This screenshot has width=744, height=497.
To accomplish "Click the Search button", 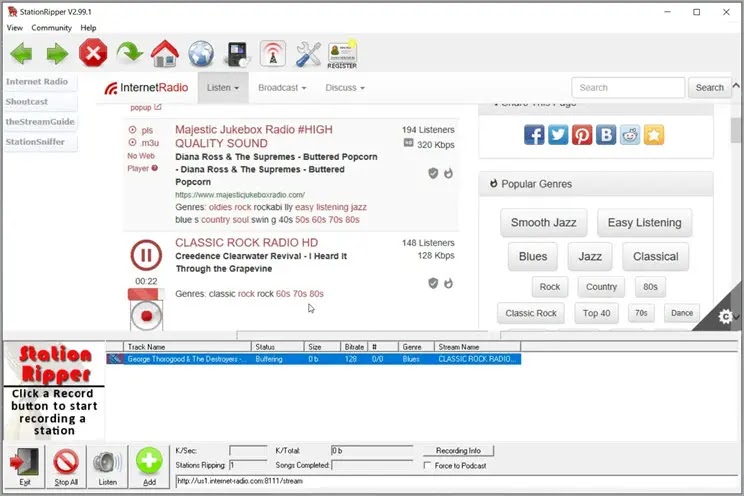I will tap(709, 88).
